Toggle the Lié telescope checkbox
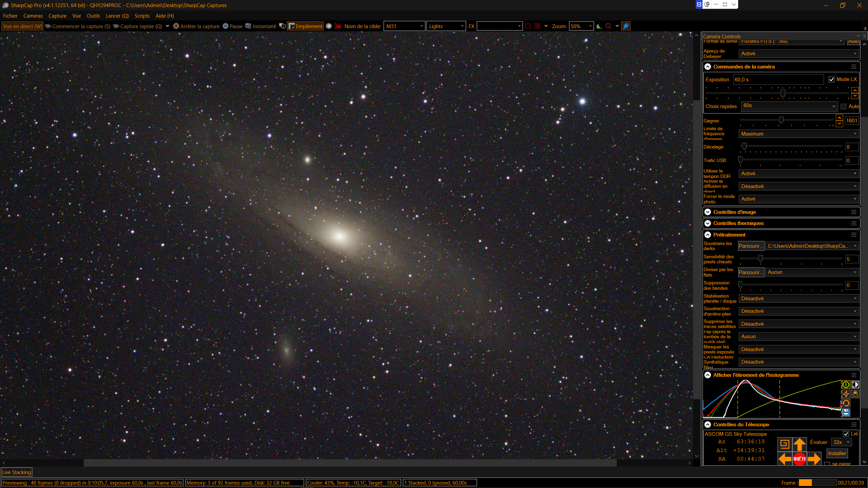The height and width of the screenshot is (488, 868). point(846,434)
